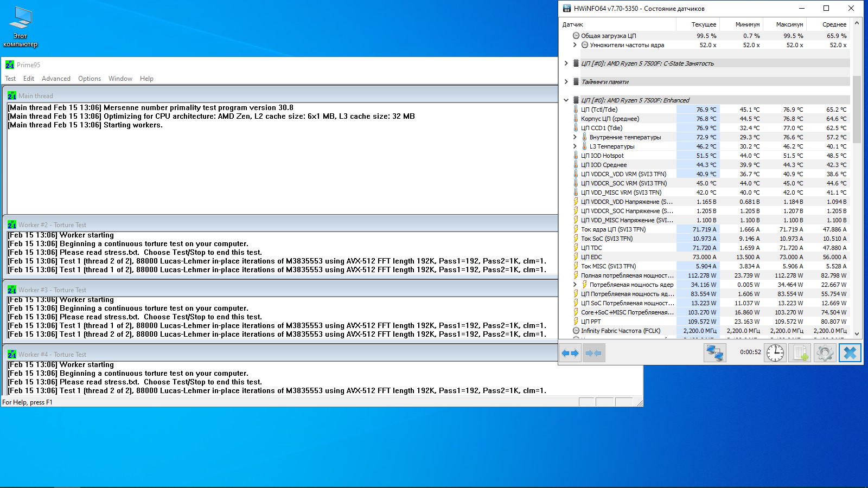Select the Этот компьютер desktop icon

(21, 26)
